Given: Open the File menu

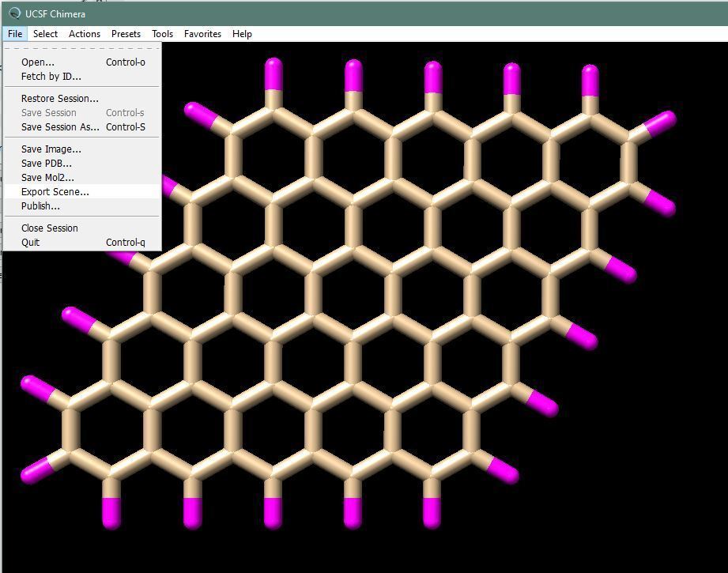Looking at the screenshot, I should click(14, 34).
